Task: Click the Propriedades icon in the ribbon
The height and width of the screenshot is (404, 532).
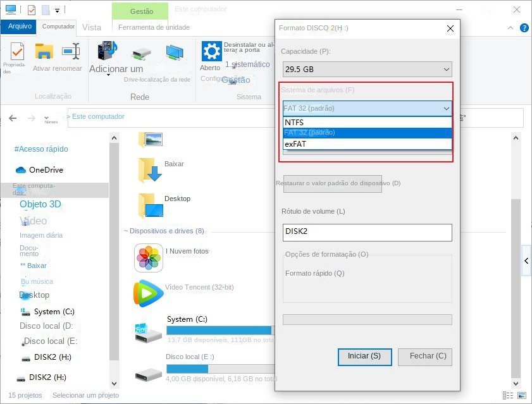Action: click(15, 52)
